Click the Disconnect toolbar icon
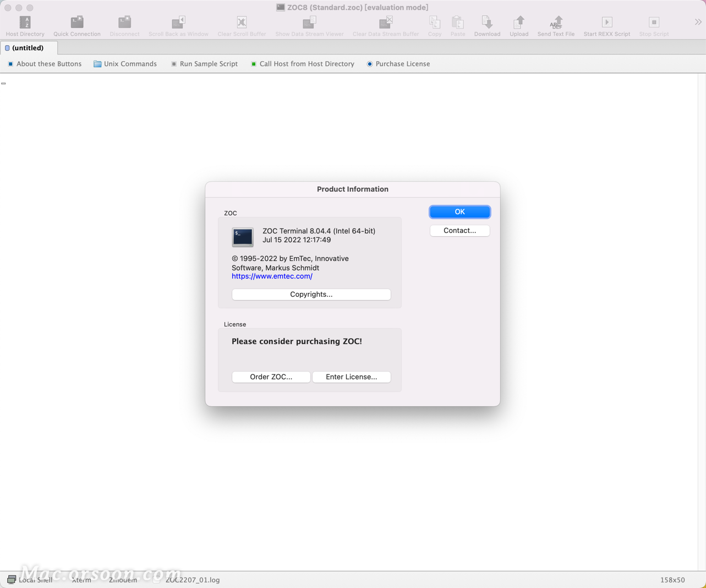 [125, 22]
